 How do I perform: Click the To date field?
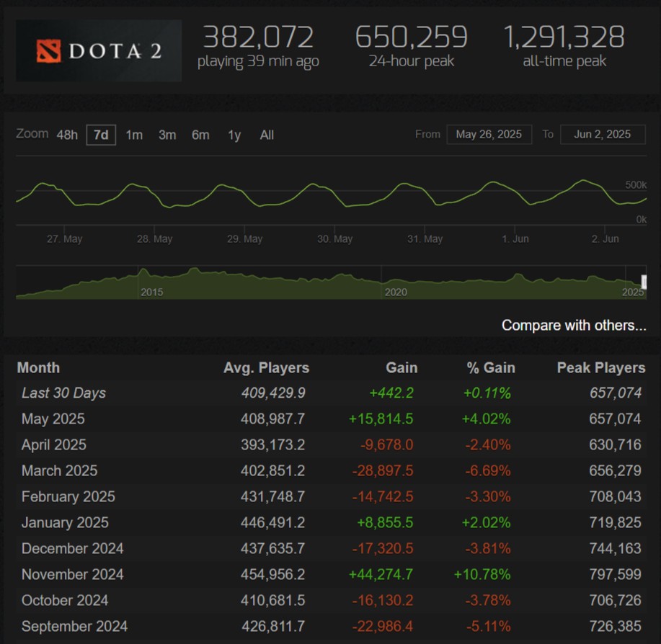point(603,134)
